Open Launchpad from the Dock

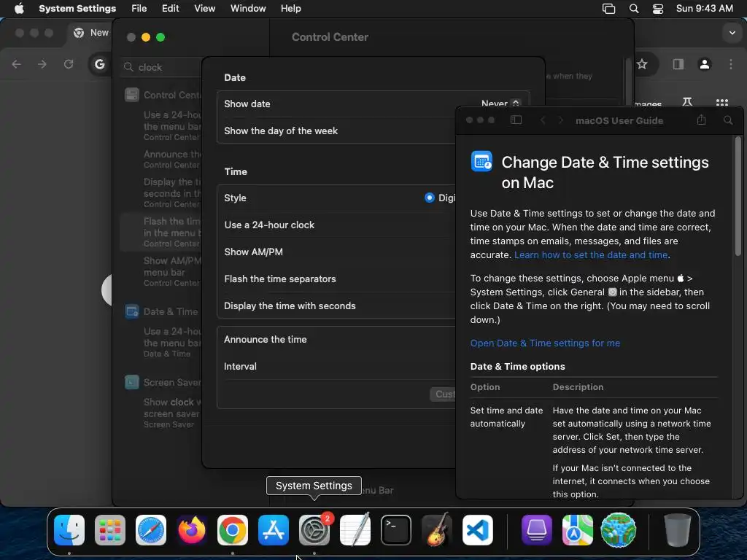point(110,530)
